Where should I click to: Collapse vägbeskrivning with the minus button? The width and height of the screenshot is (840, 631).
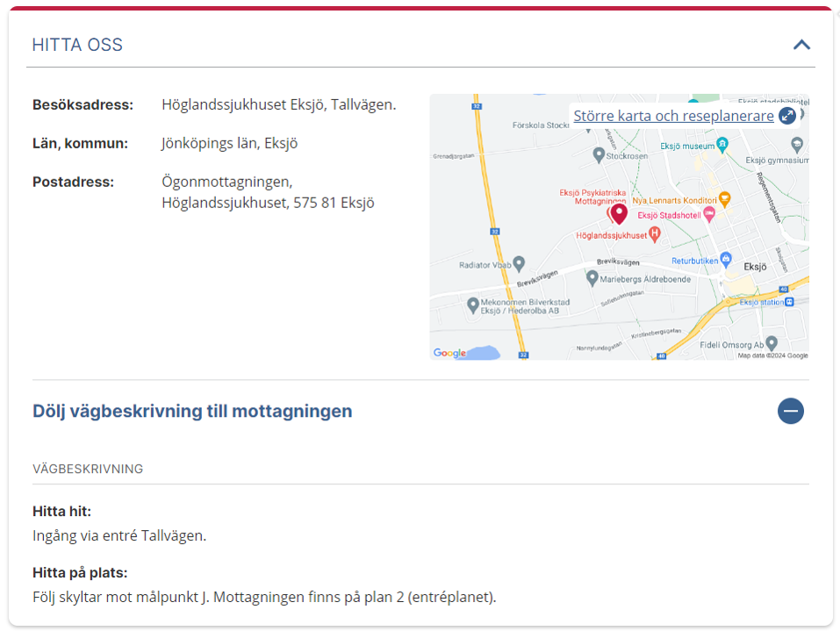point(791,411)
